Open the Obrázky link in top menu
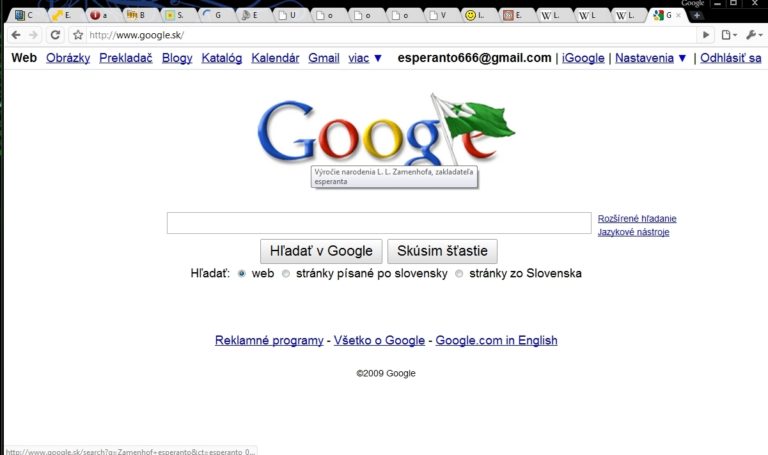Screen dimensions: 768x455 tap(68, 58)
